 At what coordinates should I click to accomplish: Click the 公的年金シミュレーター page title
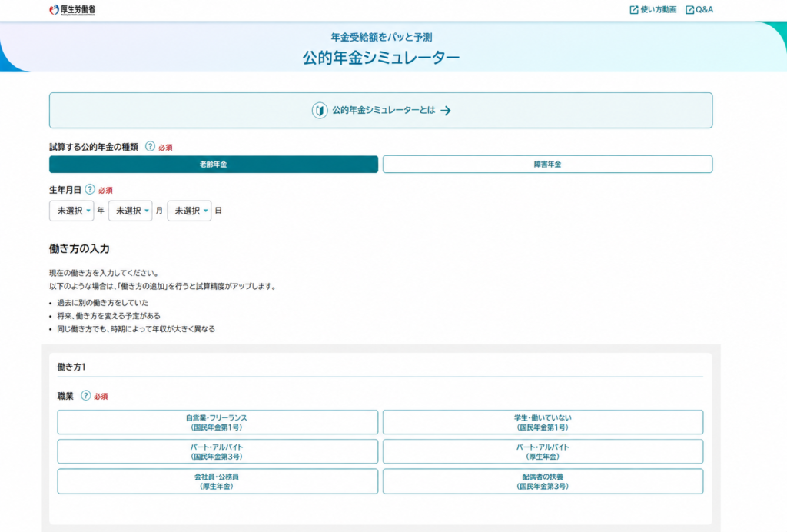[x=381, y=58]
